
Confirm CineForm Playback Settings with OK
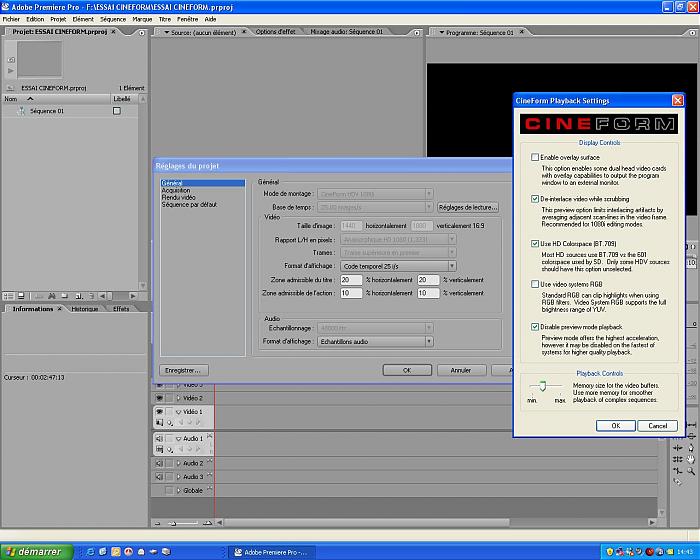pyautogui.click(x=616, y=426)
